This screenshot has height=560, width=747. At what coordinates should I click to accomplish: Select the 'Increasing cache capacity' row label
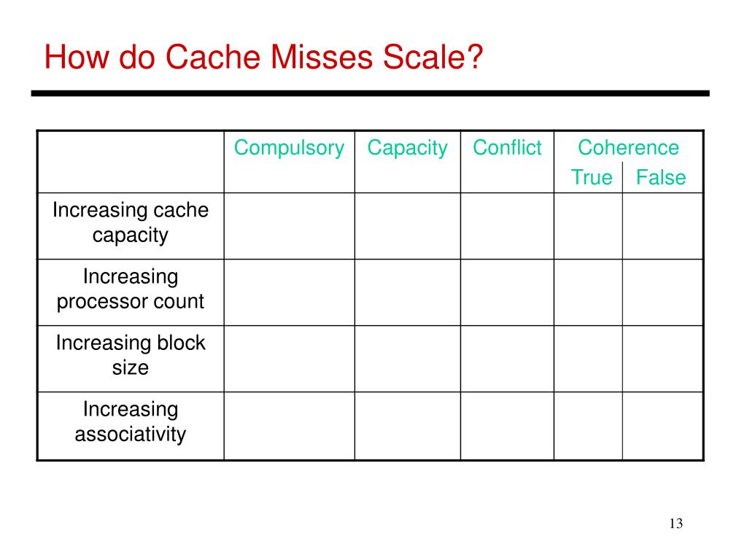pos(131,222)
